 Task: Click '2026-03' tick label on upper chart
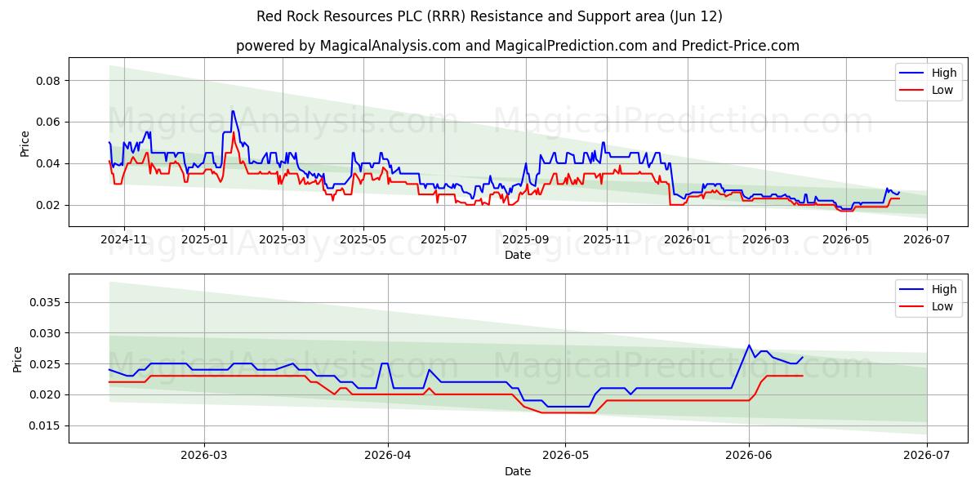pos(765,239)
